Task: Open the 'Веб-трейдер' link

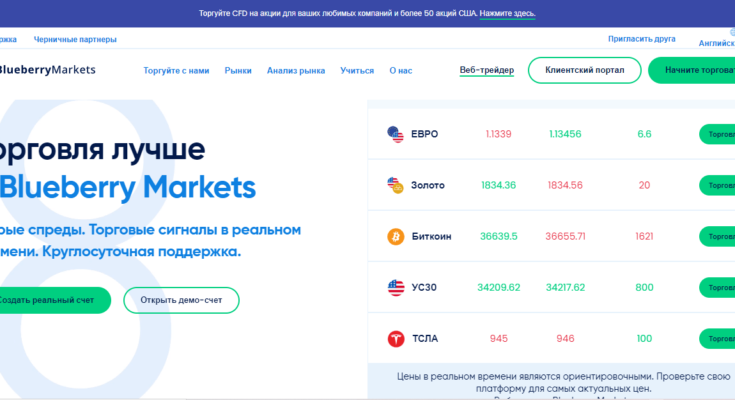Action: coord(486,70)
